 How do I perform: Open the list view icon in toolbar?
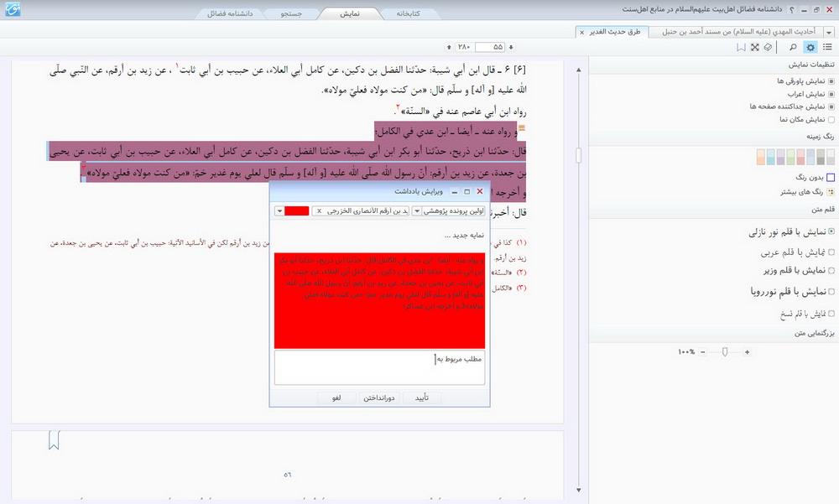pyautogui.click(x=827, y=47)
